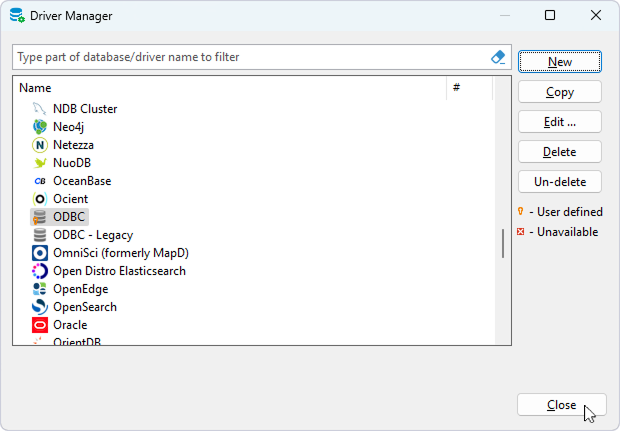Click the OceanBase driver icon
Screen dimensions: 620x431
[40, 181]
